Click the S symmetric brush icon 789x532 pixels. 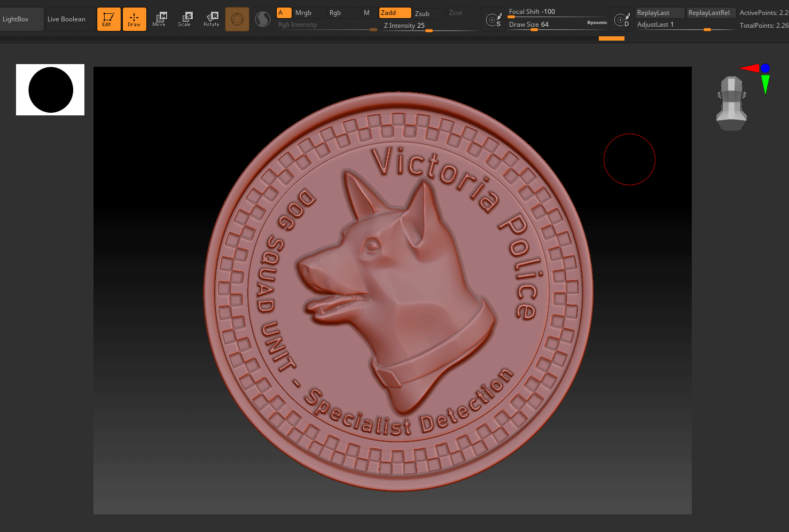(494, 20)
